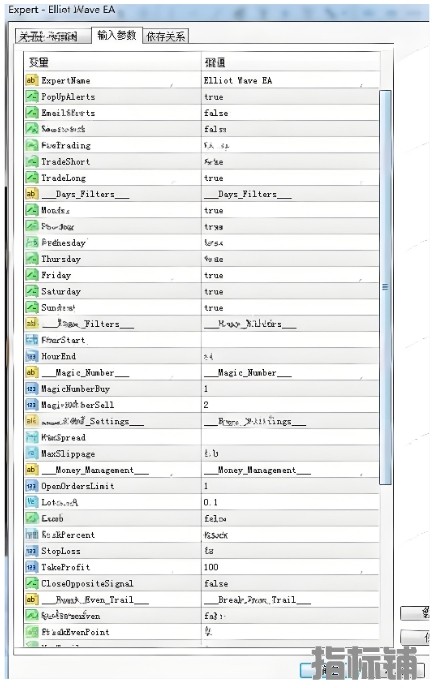Viewport: 434px width, 688px height.
Task: Click the boolean icon beside CloseOppositeSignal
Action: click(32, 584)
